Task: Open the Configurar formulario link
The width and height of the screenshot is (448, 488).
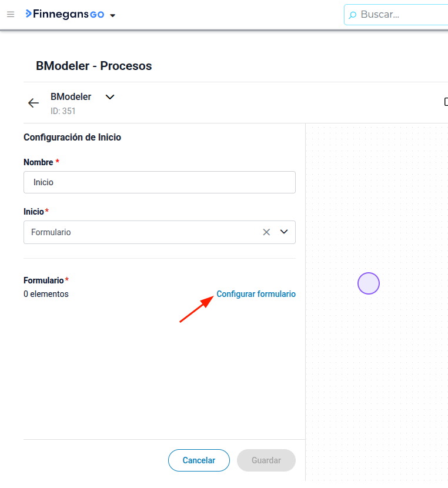Action: (256, 294)
